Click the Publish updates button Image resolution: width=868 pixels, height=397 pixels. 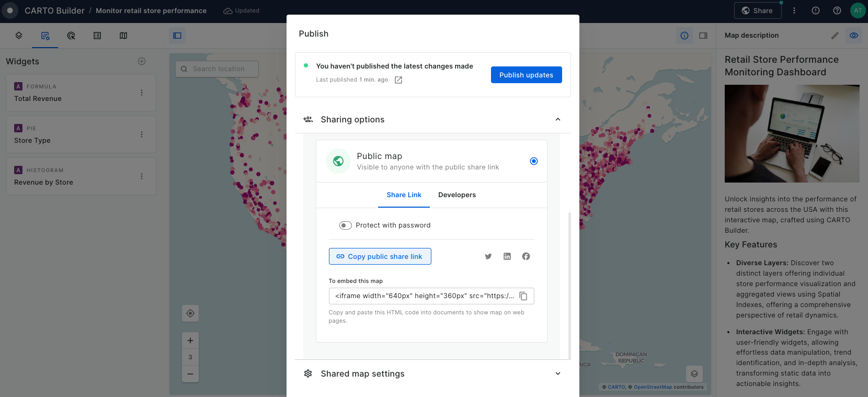click(x=526, y=75)
